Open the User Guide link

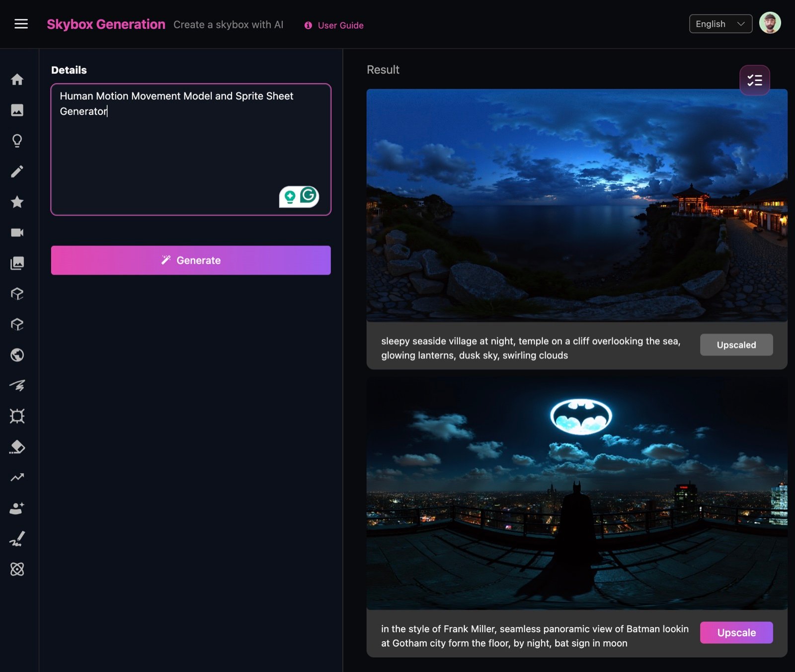coord(340,25)
